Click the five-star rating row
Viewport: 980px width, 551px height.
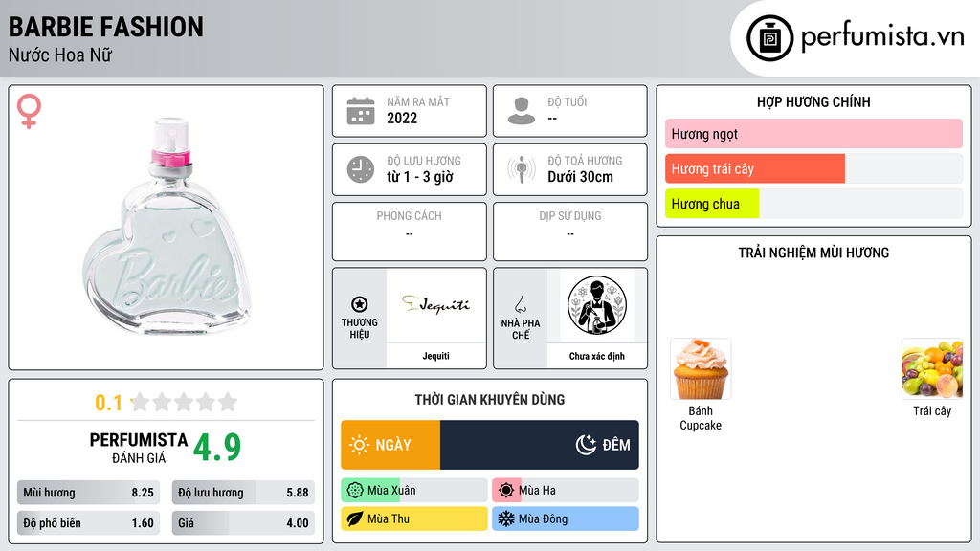pyautogui.click(x=184, y=402)
